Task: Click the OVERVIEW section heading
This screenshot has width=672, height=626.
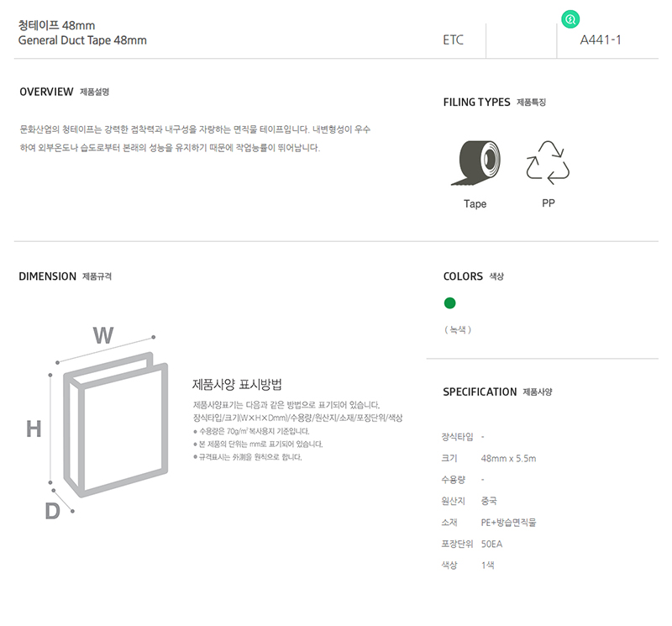Action: (46, 92)
